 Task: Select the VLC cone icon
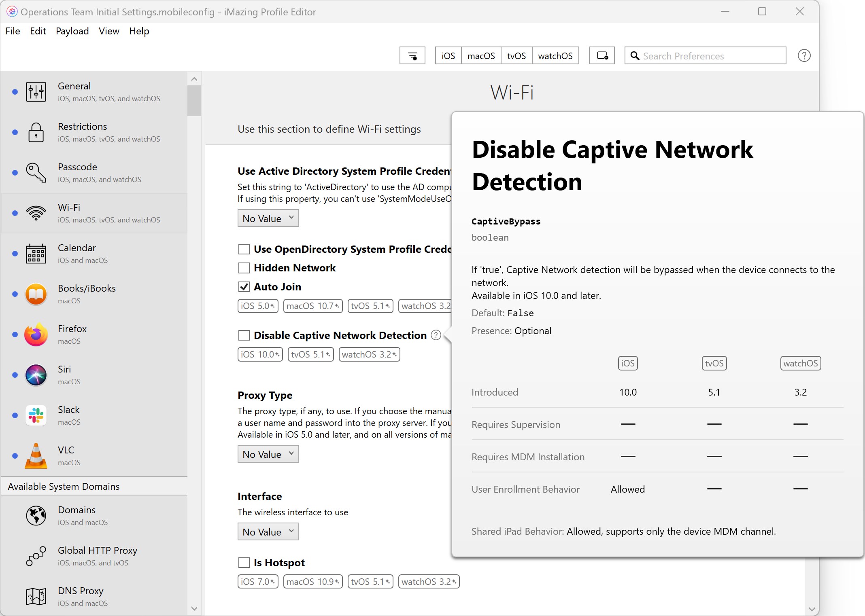point(36,456)
